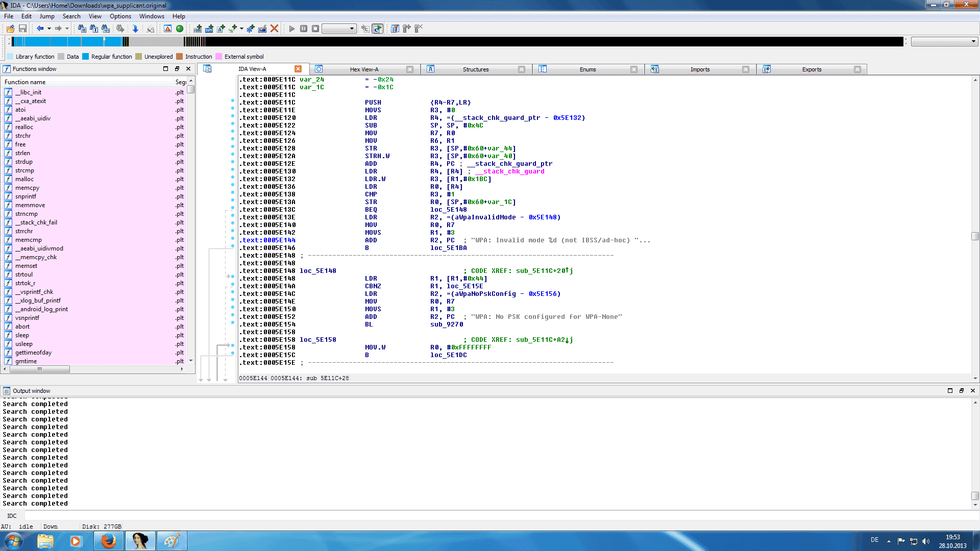Click the Unexplored olive legend swatch
The height and width of the screenshot is (551, 980).
138,57
